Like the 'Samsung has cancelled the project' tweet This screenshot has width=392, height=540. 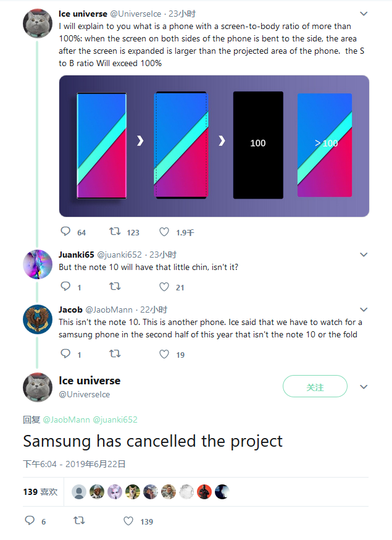click(128, 521)
